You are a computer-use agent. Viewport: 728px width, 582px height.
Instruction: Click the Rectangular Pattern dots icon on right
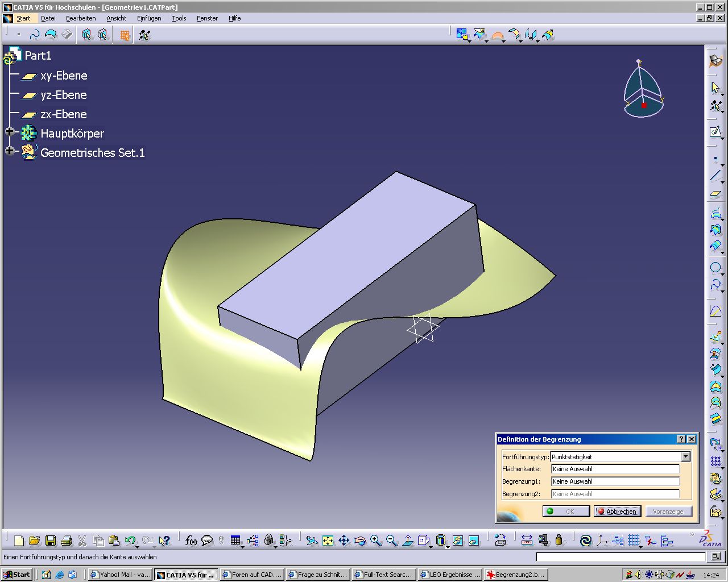tap(715, 461)
